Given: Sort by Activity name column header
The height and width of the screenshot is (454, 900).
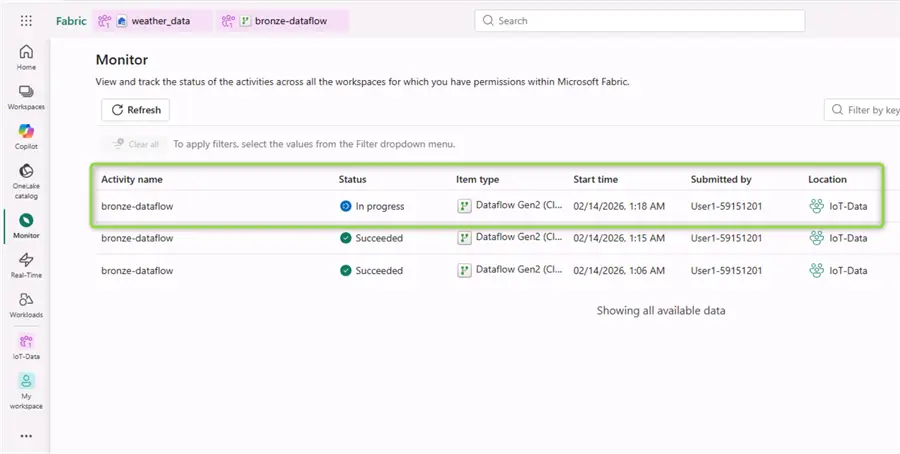Looking at the screenshot, I should (x=132, y=179).
